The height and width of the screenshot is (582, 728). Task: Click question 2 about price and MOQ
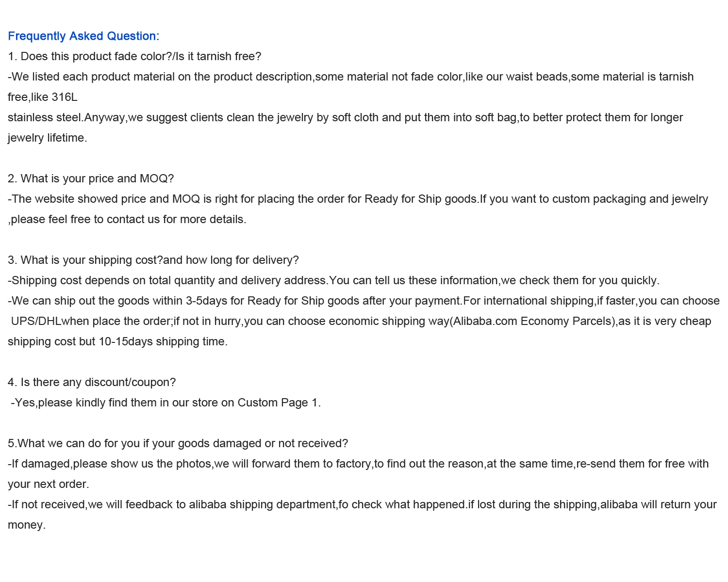(91, 179)
